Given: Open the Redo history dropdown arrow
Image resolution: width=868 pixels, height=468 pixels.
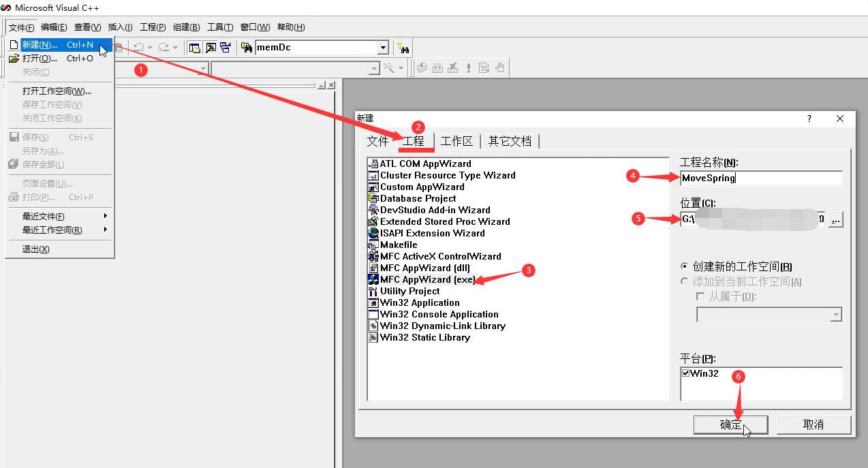Looking at the screenshot, I should coord(175,48).
